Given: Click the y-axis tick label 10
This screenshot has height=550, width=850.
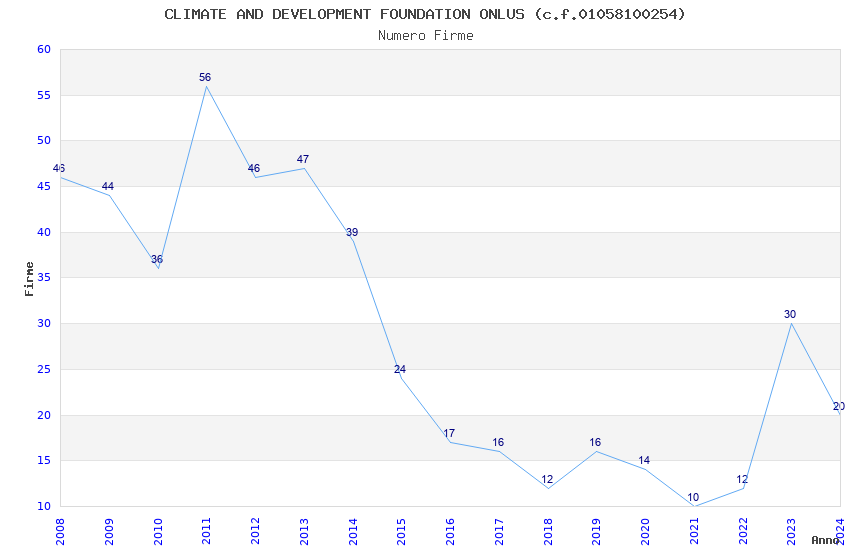Looking at the screenshot, I should (x=44, y=507).
